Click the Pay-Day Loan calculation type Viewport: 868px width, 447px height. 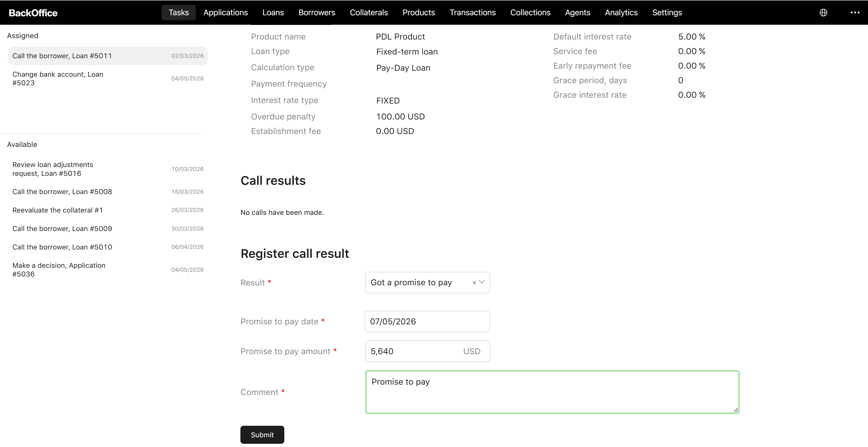[403, 68]
